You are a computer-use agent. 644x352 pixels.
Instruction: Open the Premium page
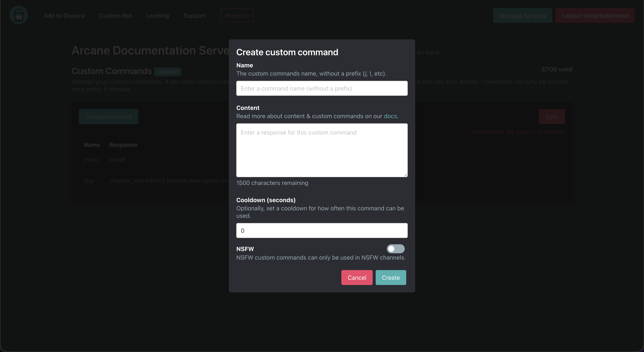click(237, 15)
